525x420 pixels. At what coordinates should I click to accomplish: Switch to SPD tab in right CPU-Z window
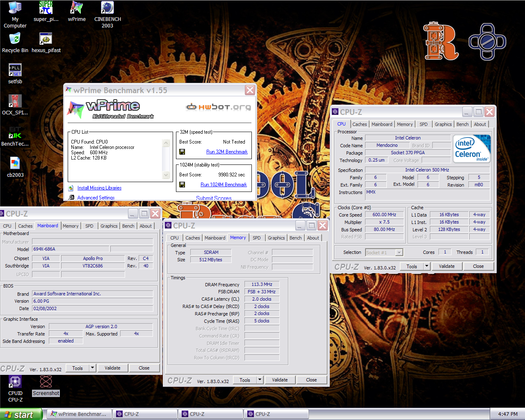point(424,124)
